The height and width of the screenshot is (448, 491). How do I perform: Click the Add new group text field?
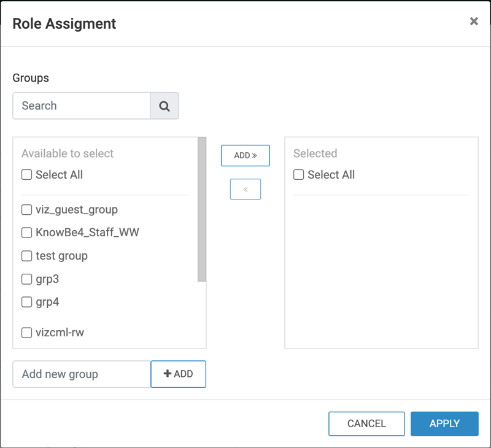[82, 374]
